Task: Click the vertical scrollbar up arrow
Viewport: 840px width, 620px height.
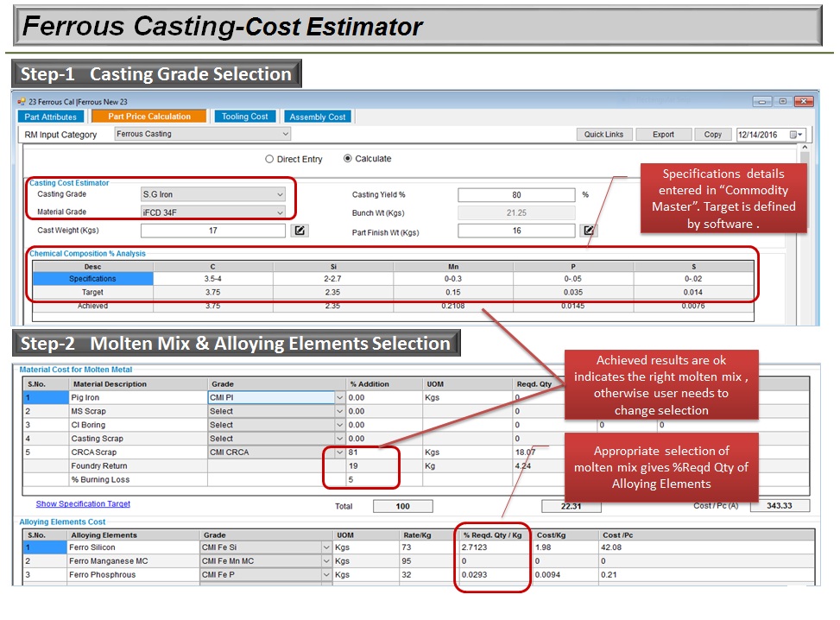Action: pyautogui.click(x=805, y=148)
